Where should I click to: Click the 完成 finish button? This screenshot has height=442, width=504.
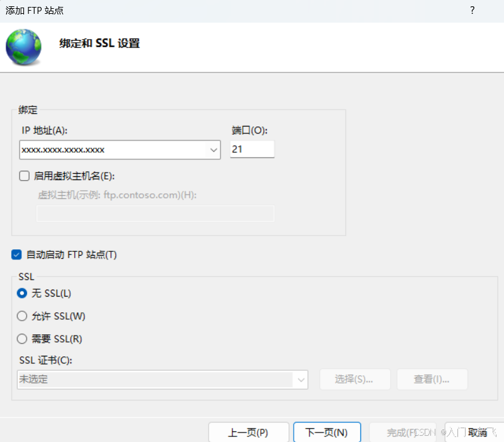(x=403, y=433)
